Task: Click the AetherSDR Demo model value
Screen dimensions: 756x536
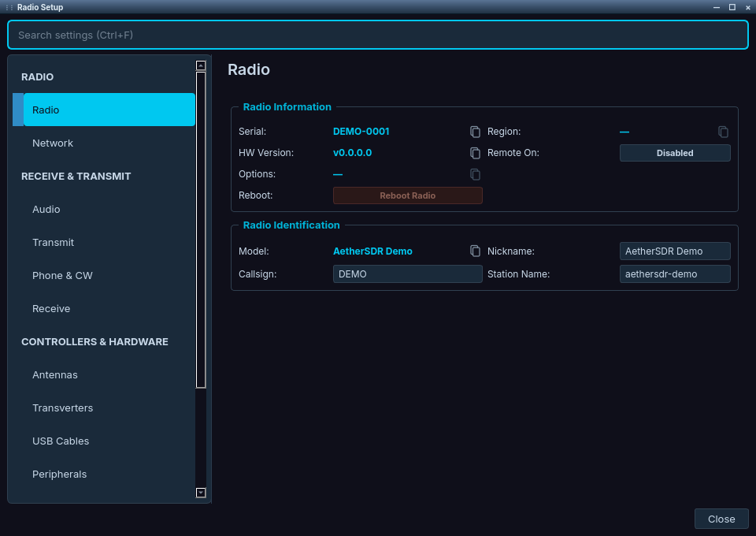Action: [x=372, y=251]
